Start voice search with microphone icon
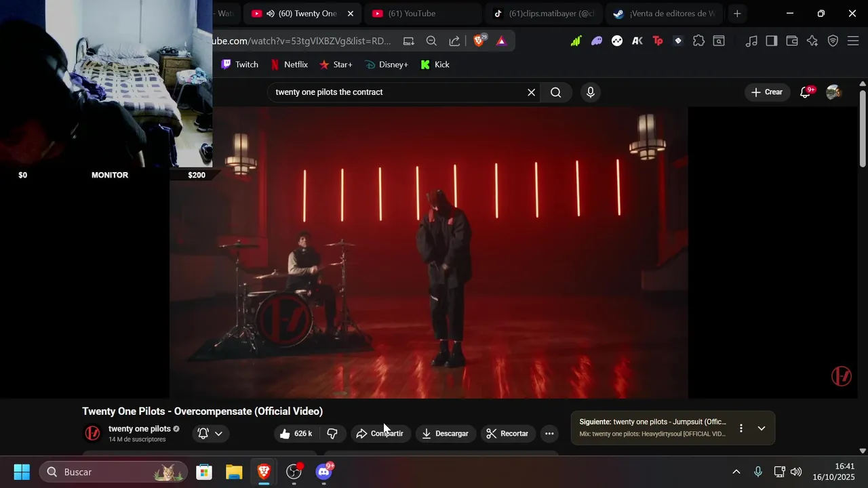The image size is (868, 488). (x=591, y=92)
